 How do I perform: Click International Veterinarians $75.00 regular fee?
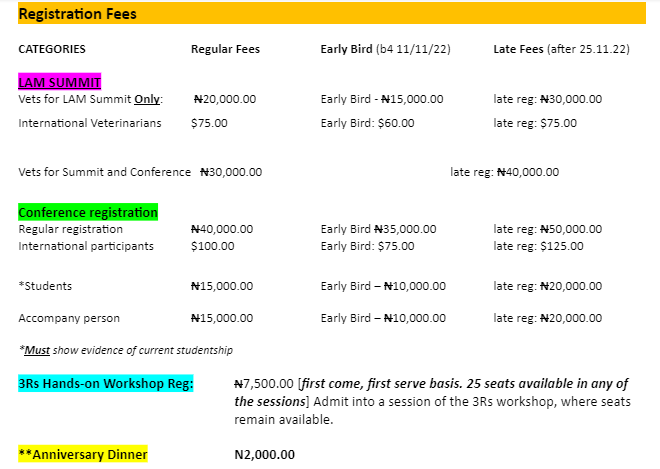pos(209,123)
